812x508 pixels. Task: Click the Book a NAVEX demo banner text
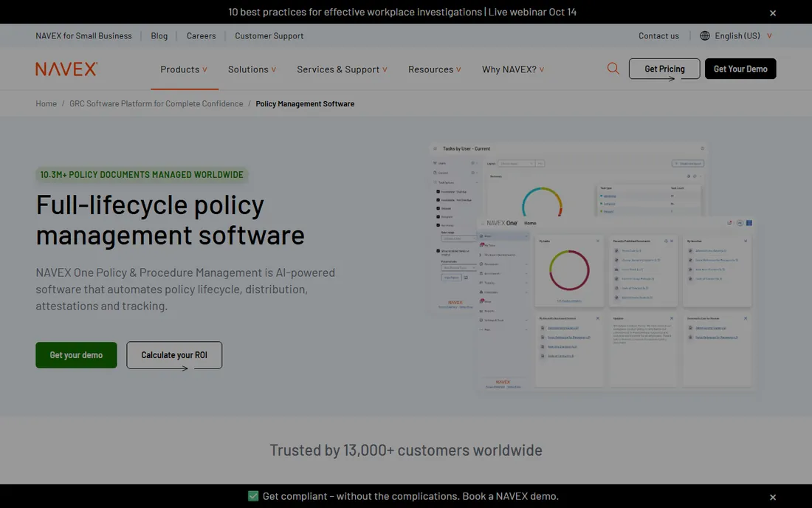point(410,496)
